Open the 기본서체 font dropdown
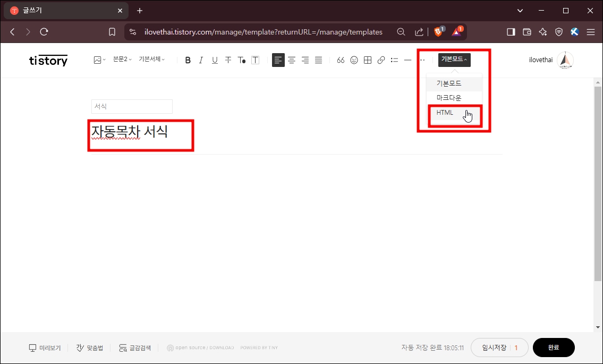The image size is (603, 364). [152, 59]
